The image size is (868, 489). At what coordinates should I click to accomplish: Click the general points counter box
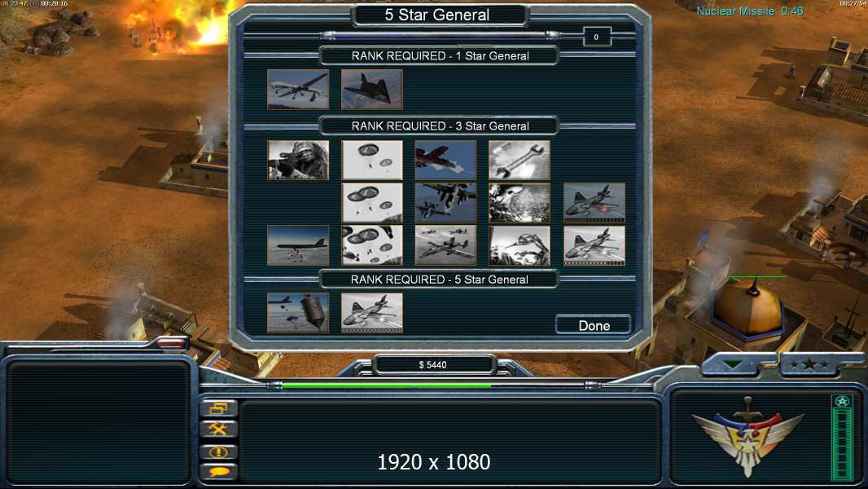597,37
